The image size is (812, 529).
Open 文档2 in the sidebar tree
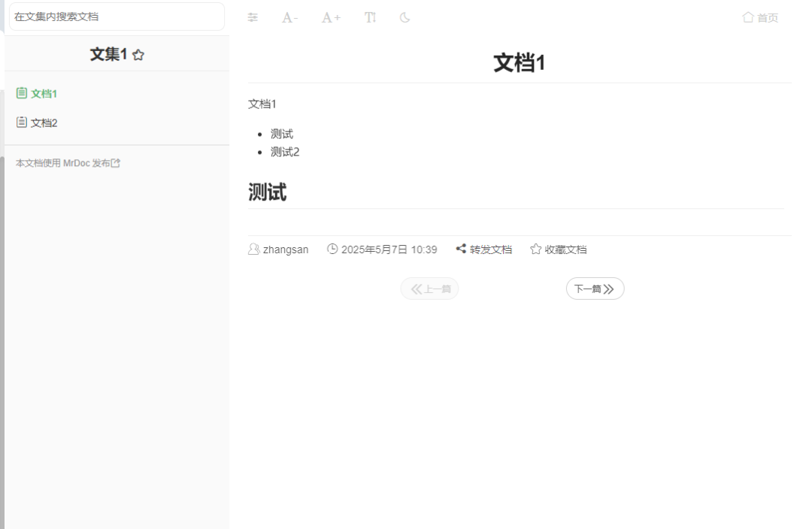(37, 122)
